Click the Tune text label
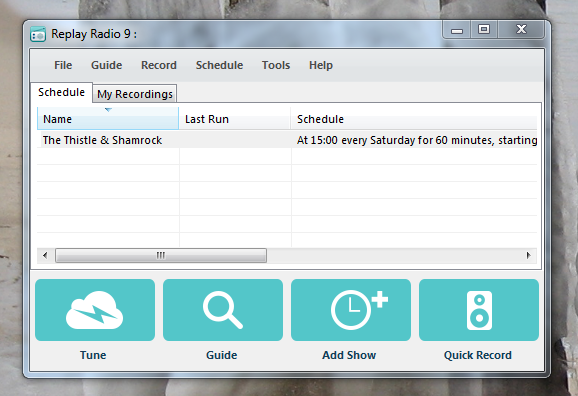The width and height of the screenshot is (578, 396). [x=93, y=355]
